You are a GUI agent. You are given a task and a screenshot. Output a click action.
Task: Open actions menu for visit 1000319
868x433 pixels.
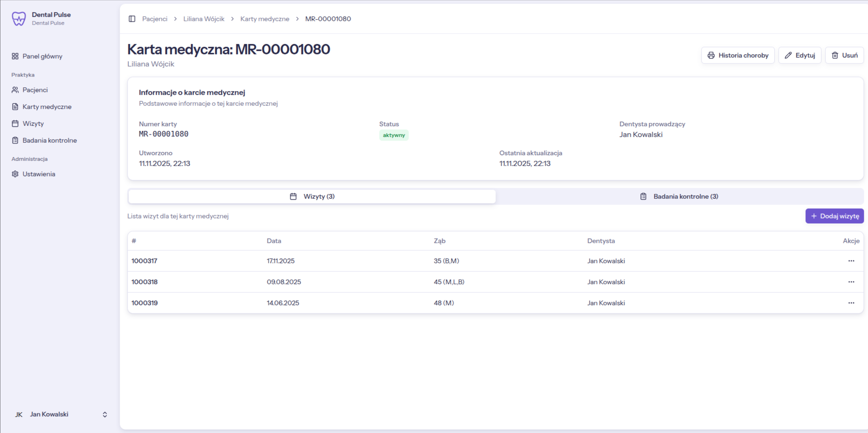tap(851, 303)
